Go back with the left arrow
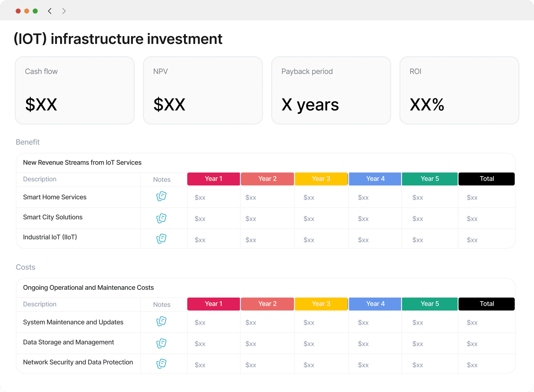This screenshot has width=534, height=392. click(50, 11)
